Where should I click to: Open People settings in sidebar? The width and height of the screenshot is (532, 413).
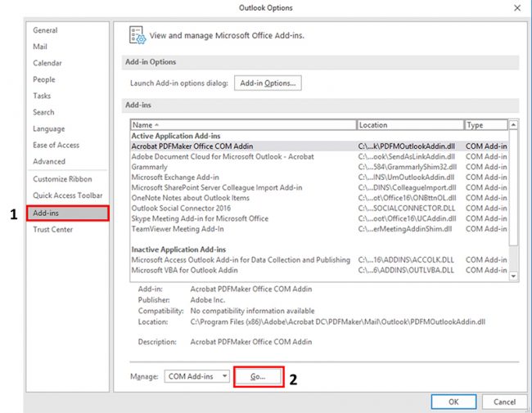pyautogui.click(x=43, y=79)
